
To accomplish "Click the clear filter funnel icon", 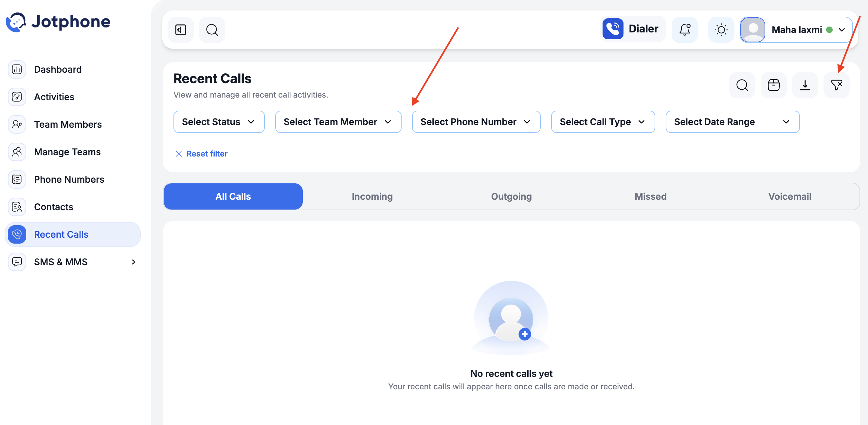I will click(836, 85).
